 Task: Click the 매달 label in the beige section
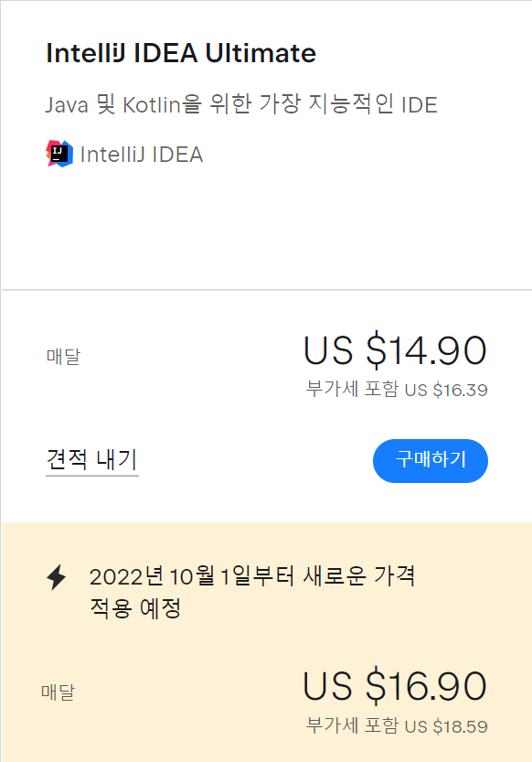59,692
